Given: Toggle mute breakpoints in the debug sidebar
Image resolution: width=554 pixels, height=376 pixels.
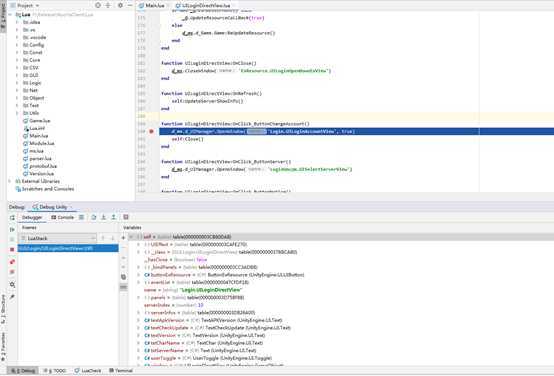Looking at the screenshot, I should (x=12, y=272).
